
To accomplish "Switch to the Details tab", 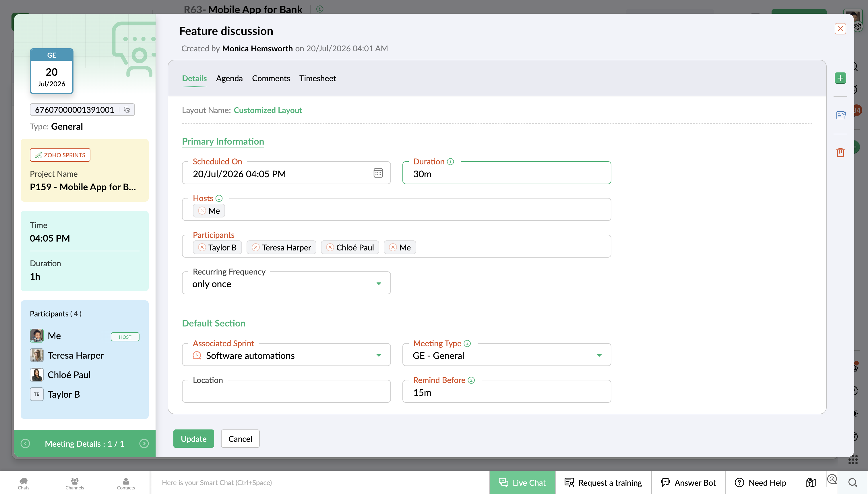I will tap(194, 78).
